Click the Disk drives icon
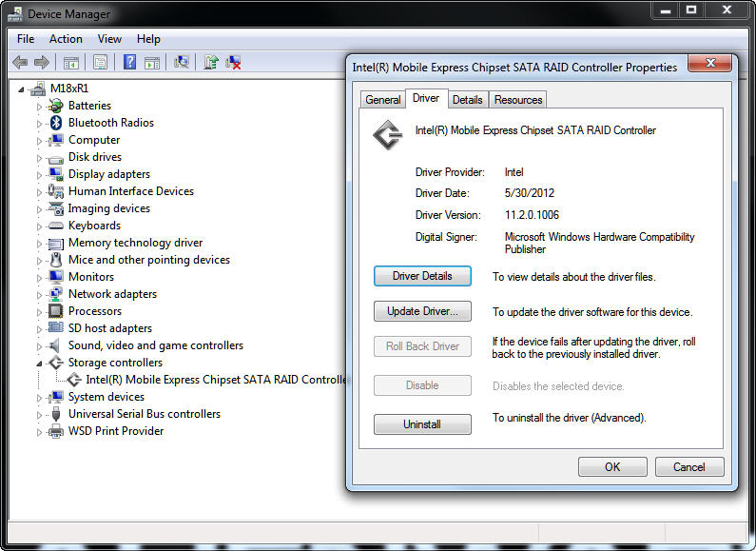756x551 pixels. pos(56,158)
